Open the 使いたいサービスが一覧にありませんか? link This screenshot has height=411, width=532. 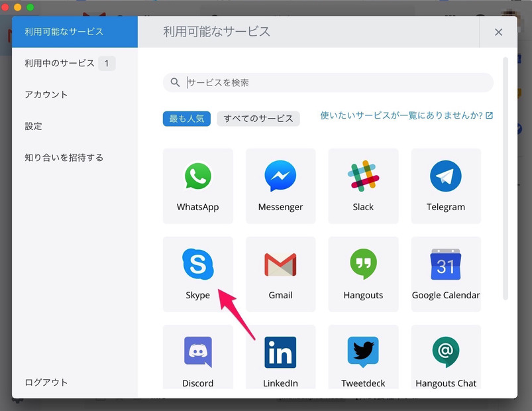(407, 115)
